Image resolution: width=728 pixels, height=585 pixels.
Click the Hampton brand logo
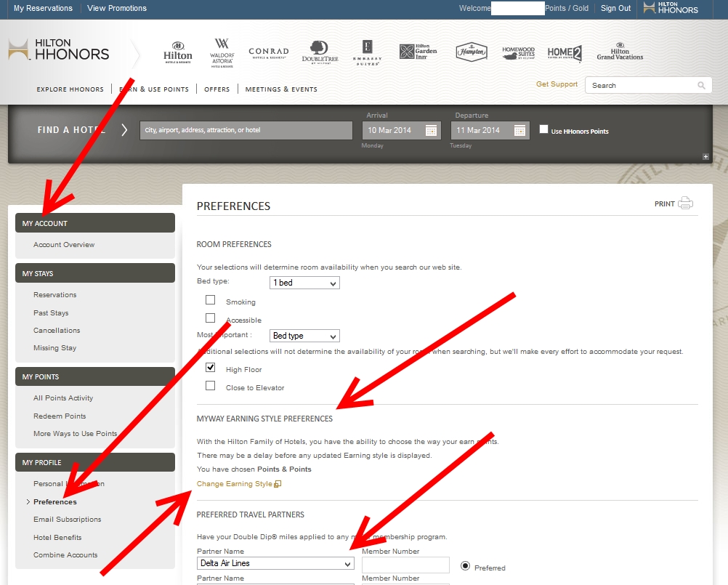click(472, 52)
